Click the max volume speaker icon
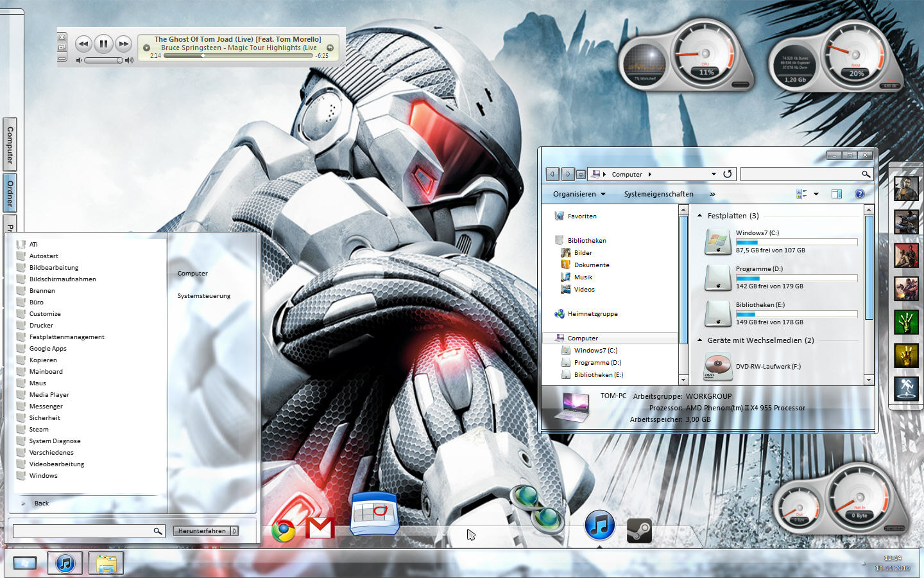Image resolution: width=924 pixels, height=578 pixels. click(x=129, y=60)
